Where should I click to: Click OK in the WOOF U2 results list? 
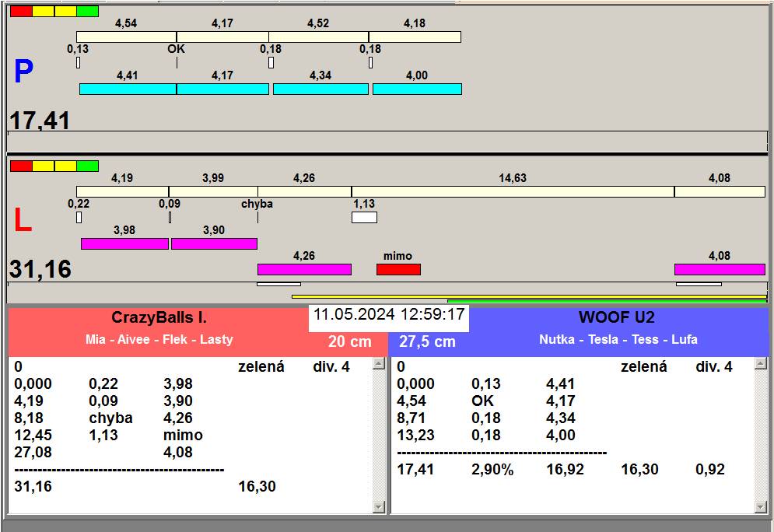(x=483, y=401)
